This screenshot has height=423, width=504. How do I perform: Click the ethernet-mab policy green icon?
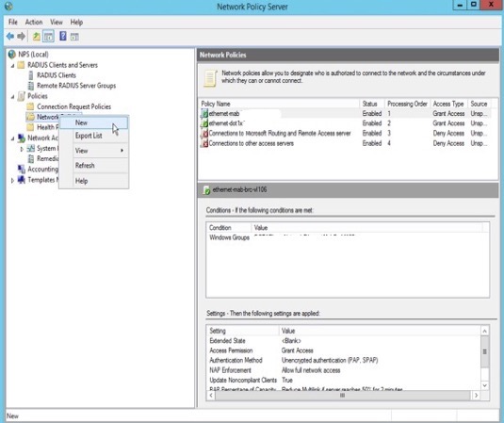(x=204, y=114)
